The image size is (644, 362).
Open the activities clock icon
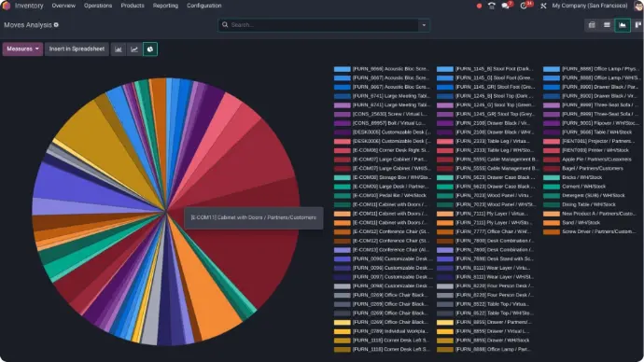click(524, 6)
